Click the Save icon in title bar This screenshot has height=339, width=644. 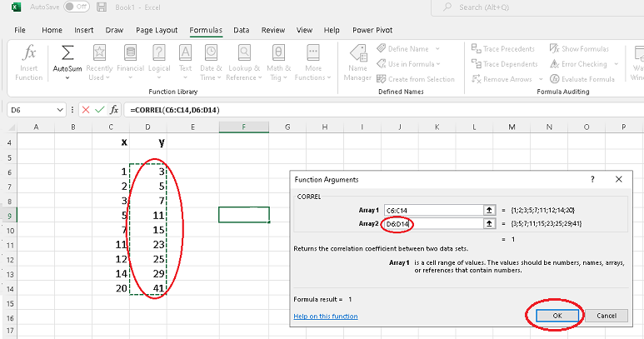[x=102, y=7]
